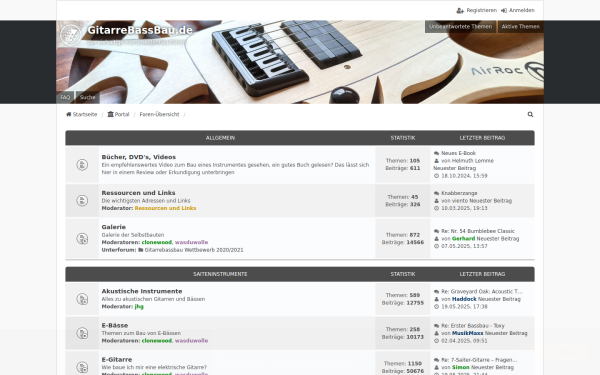Click the AirRoc guitar banner image

(x=300, y=62)
